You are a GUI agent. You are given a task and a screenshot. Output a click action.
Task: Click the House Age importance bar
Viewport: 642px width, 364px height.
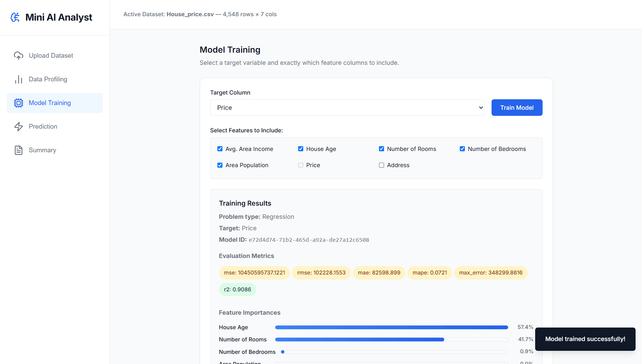coord(391,327)
